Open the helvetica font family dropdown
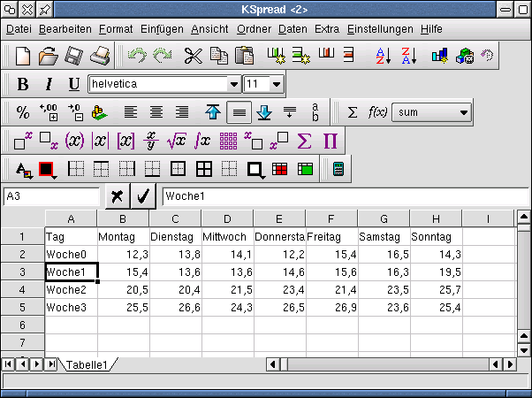 (x=234, y=85)
